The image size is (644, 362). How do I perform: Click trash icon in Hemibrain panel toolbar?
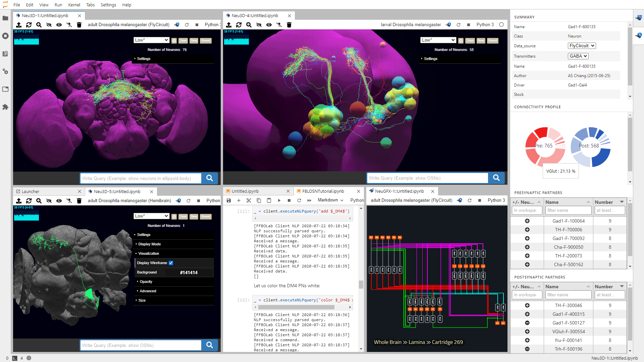79,201
